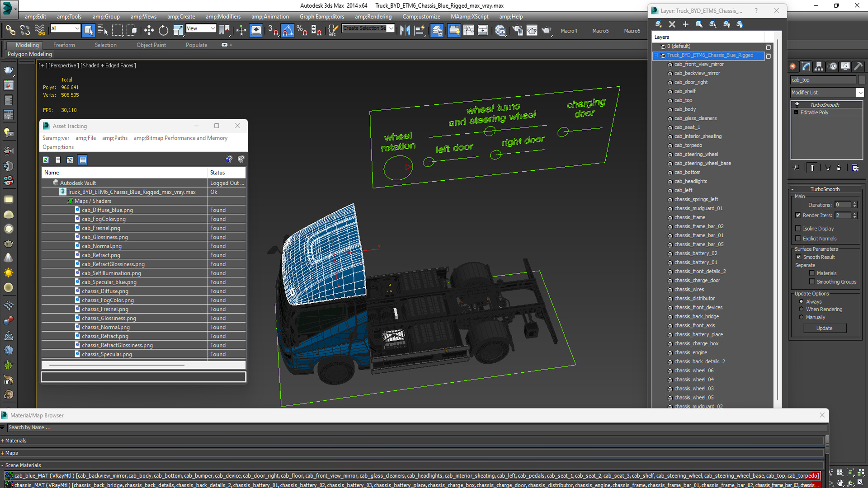Toggle TurboSmooth modifier lightbulb
Screen dimensions: 868x488
click(x=797, y=104)
